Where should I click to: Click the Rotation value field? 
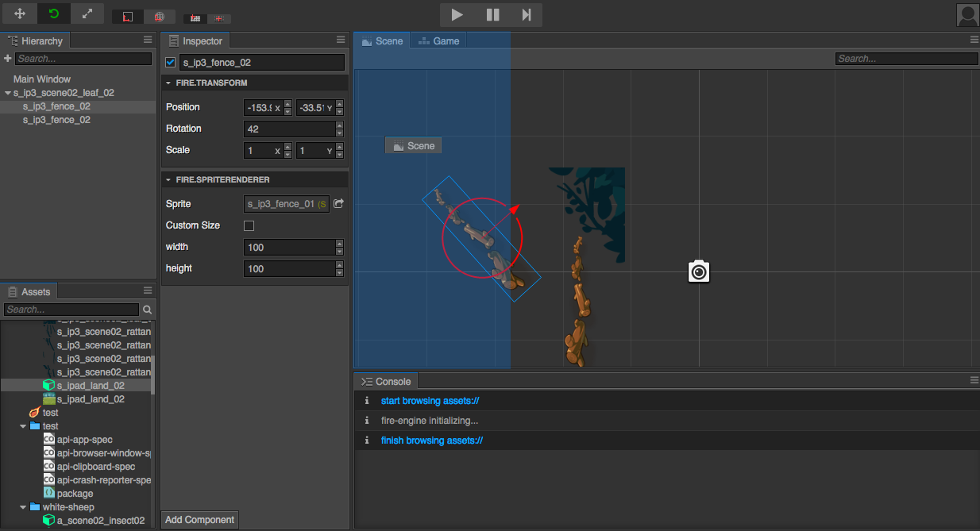(x=289, y=129)
